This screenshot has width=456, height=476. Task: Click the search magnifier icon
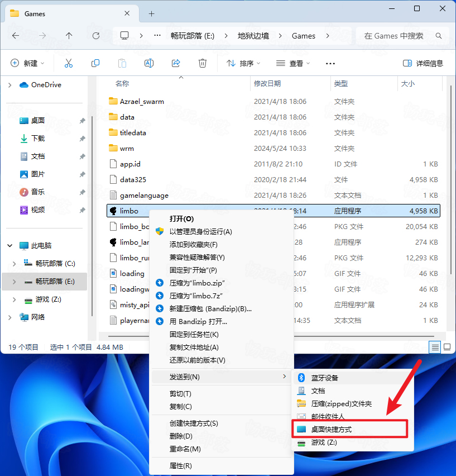point(438,36)
